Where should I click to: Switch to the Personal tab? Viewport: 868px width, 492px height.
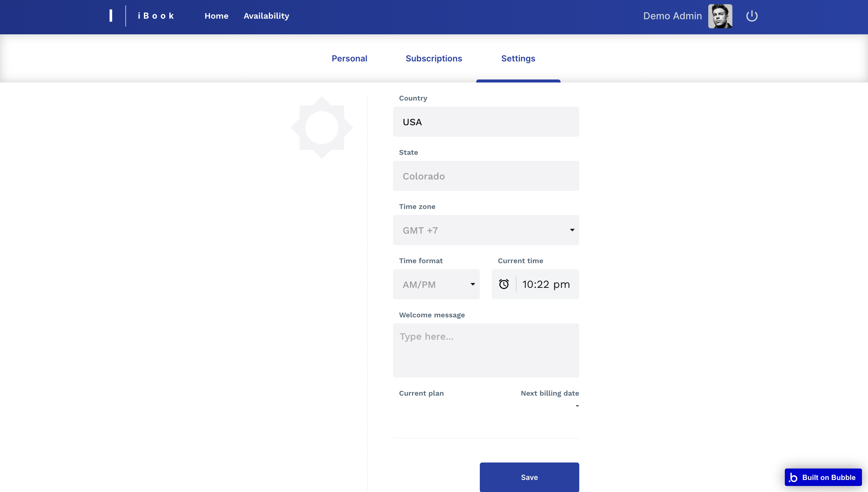[x=349, y=58]
